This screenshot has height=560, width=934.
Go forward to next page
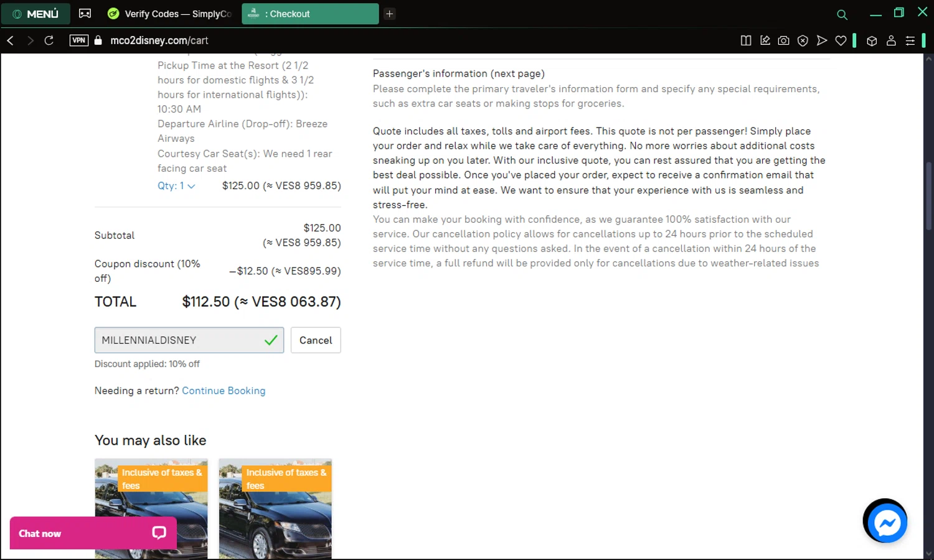coord(30,40)
